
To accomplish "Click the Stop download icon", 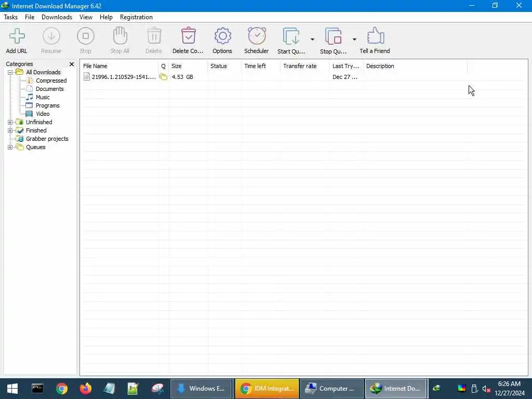I will tap(86, 36).
